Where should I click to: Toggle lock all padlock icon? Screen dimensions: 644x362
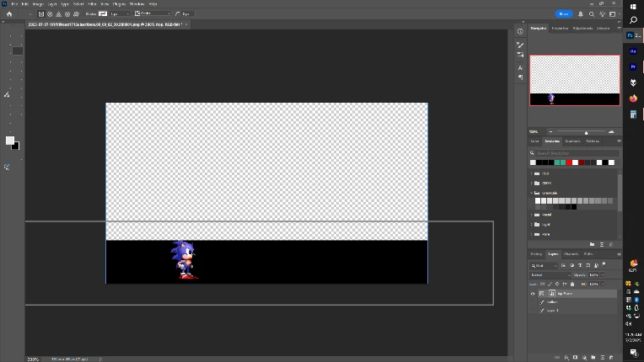[572, 284]
